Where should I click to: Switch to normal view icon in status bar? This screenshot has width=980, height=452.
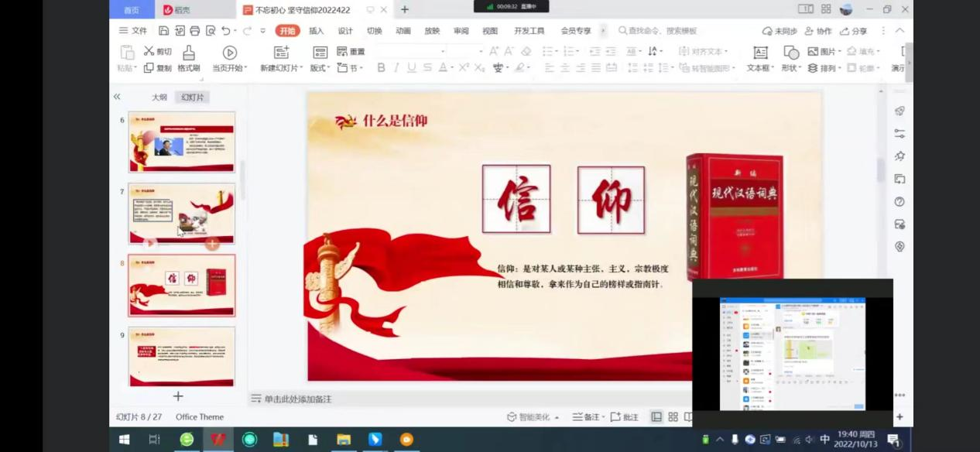(x=656, y=417)
